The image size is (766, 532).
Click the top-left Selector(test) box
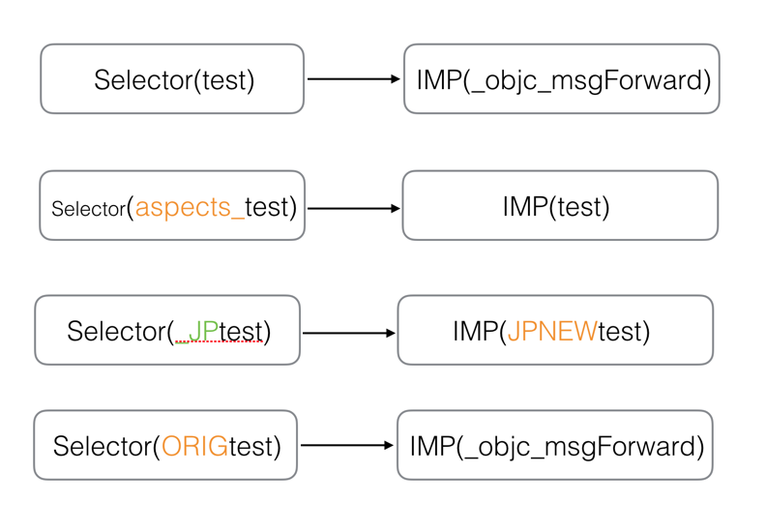[172, 79]
